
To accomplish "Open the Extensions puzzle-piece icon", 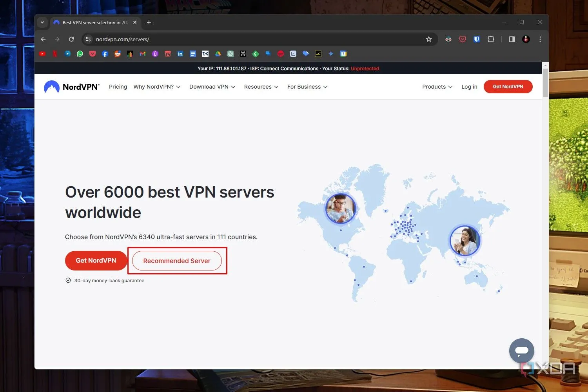I will (x=491, y=39).
